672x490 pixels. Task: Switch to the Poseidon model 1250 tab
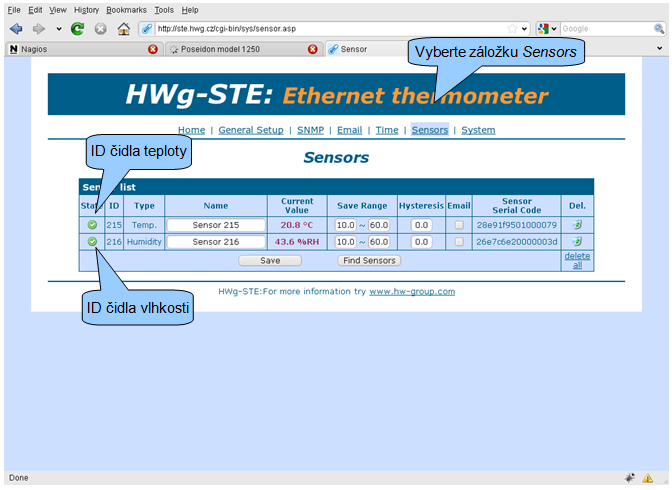click(x=243, y=49)
